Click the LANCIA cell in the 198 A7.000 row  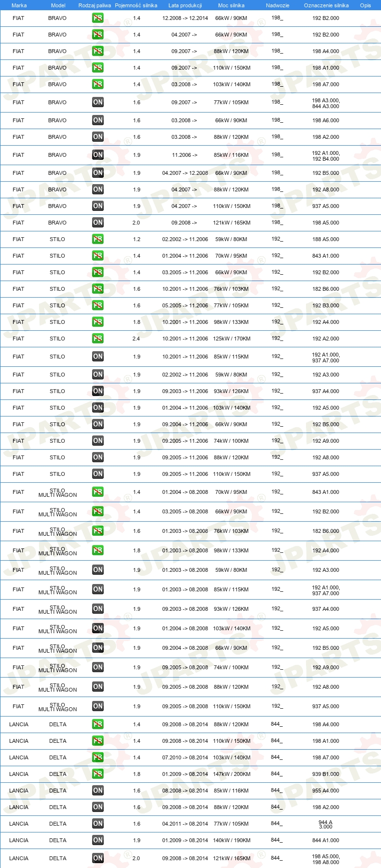[19, 757]
